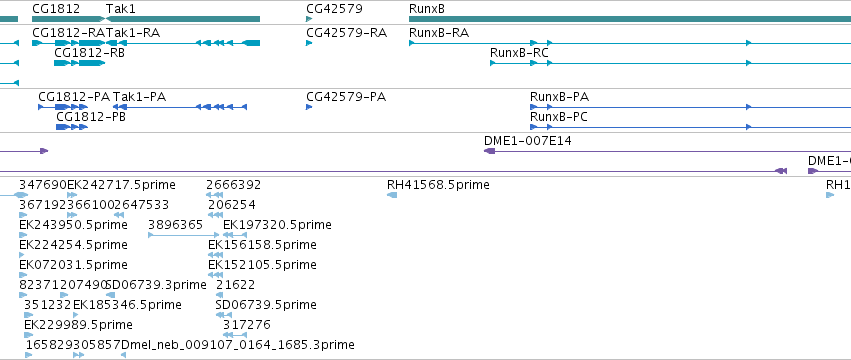Click the CG42579-RA transcript label
Image resolution: width=851 pixels, height=360 pixels.
click(346, 33)
